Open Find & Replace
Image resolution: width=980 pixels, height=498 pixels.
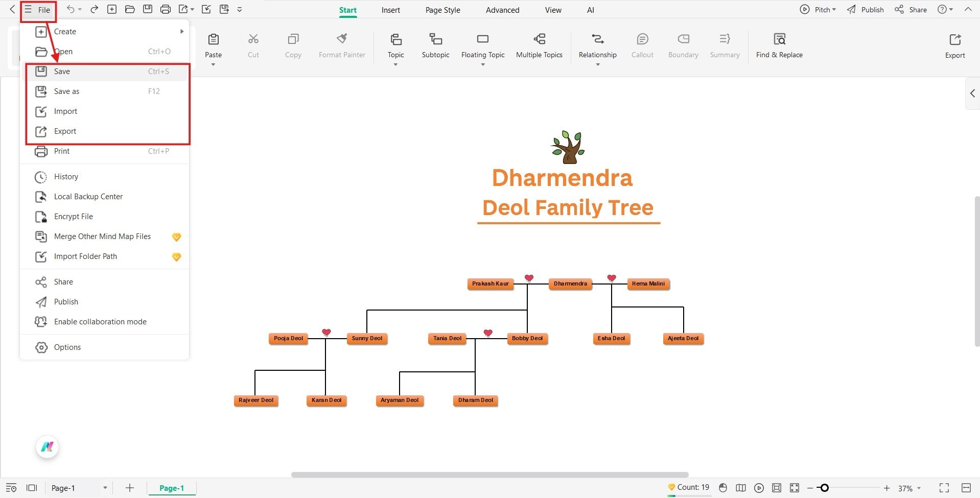pos(779,46)
